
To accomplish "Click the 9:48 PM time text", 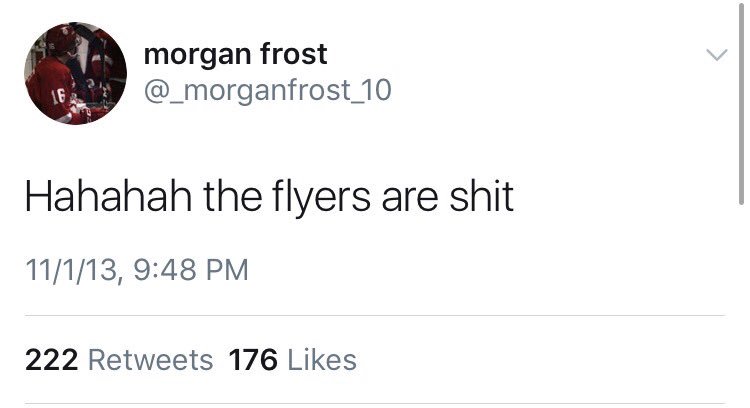I will tap(191, 270).
